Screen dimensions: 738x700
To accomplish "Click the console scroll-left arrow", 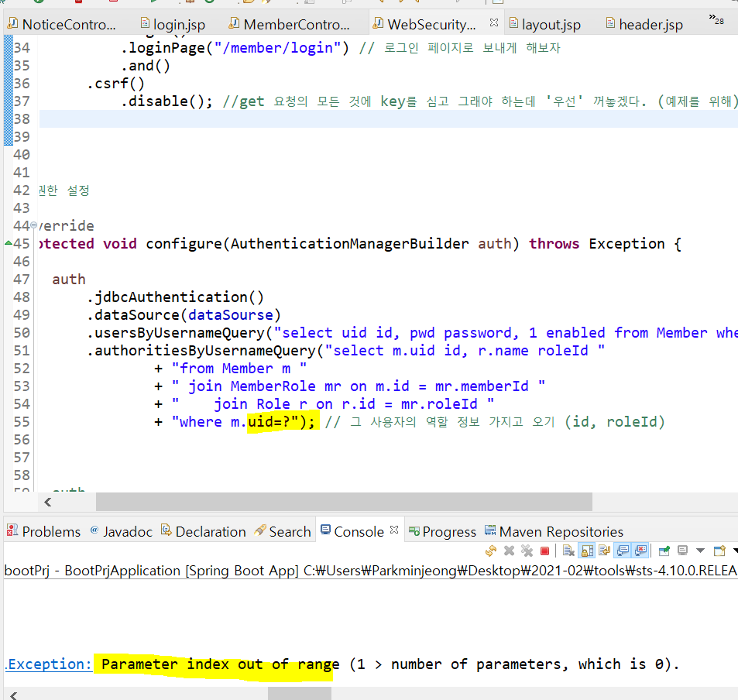I will [14, 695].
